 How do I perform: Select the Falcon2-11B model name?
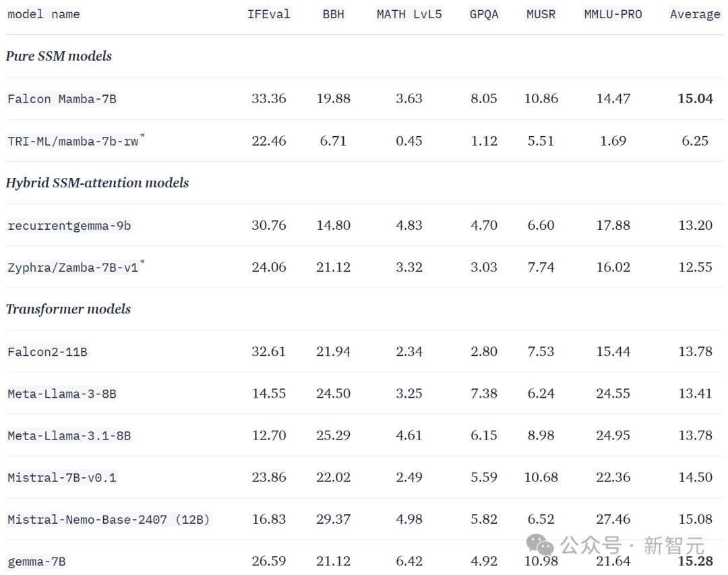[47, 352]
